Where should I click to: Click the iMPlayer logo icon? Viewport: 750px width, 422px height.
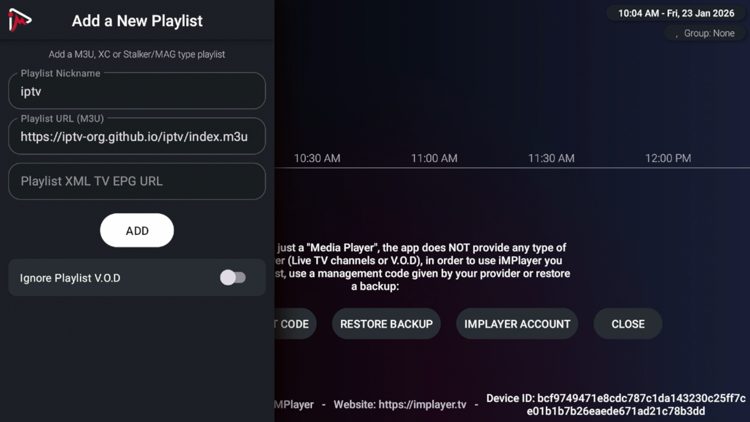20,20
